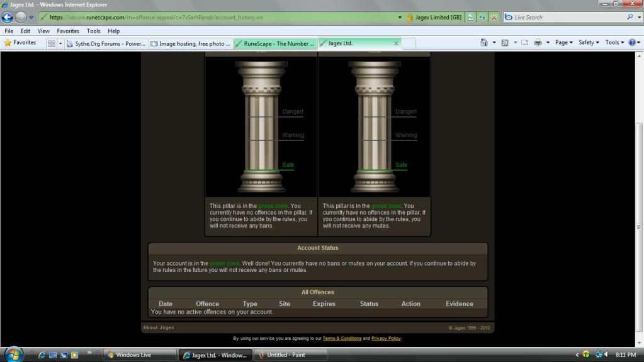
Task: Expand the address bar history dropdown
Action: (400, 17)
